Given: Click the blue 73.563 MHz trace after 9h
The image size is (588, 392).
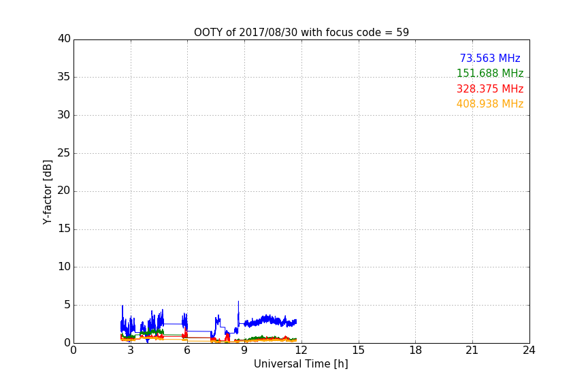Looking at the screenshot, I should click(x=270, y=321).
